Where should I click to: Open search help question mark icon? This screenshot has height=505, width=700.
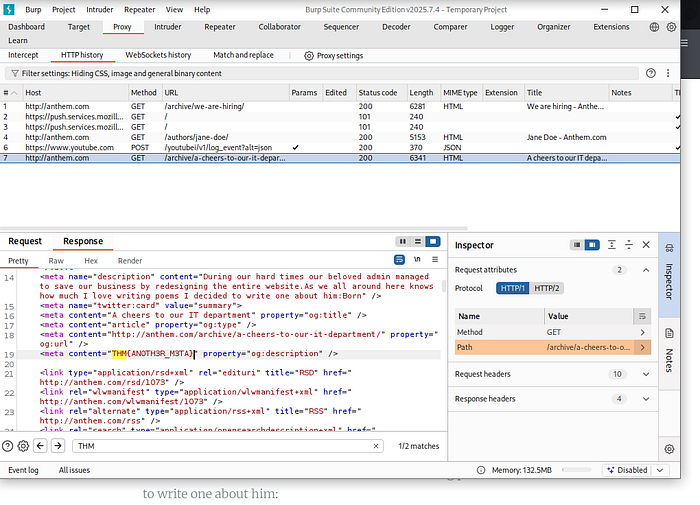(x=8, y=446)
